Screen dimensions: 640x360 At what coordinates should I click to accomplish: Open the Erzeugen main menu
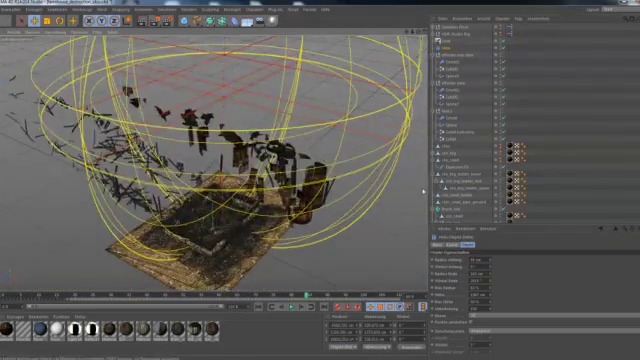34,9
